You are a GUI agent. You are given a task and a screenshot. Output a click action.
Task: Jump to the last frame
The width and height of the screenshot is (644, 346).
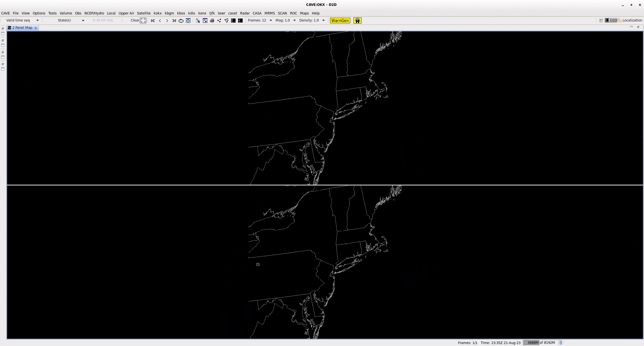tap(174, 21)
